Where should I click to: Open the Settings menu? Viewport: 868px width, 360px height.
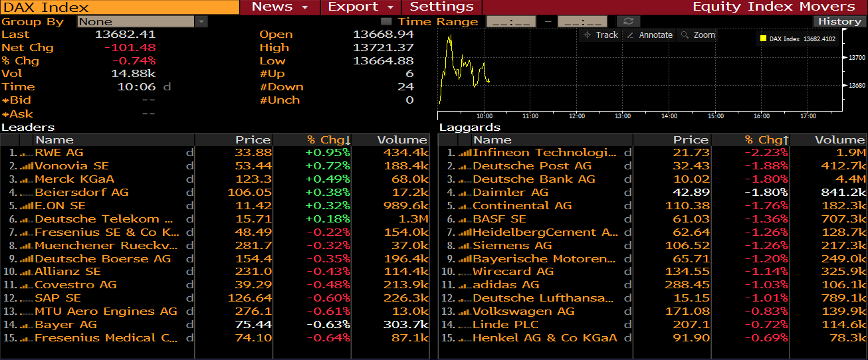(x=441, y=7)
